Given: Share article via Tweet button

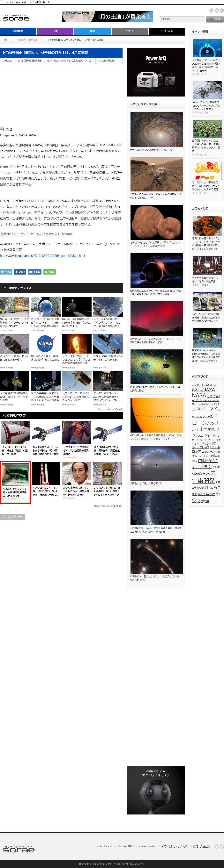Looking at the screenshot, I should 6,272.
